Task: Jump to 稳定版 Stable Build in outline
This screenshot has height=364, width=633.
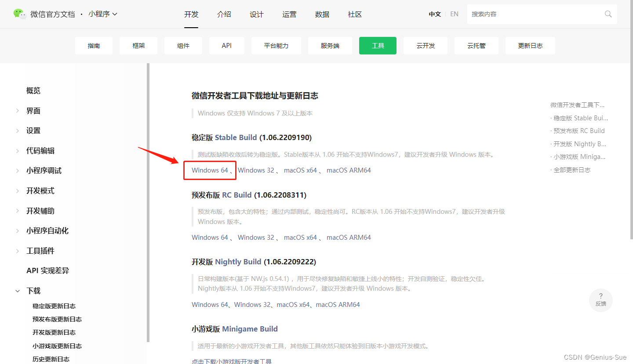Action: pyautogui.click(x=579, y=118)
